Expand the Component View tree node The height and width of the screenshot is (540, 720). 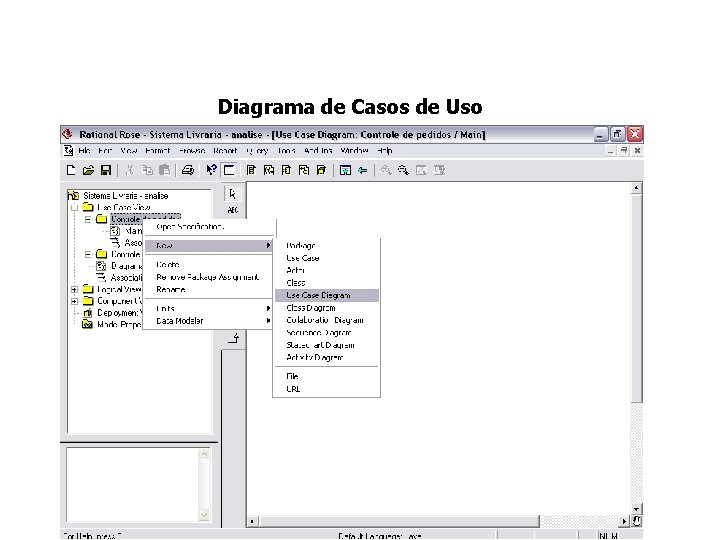click(x=74, y=302)
